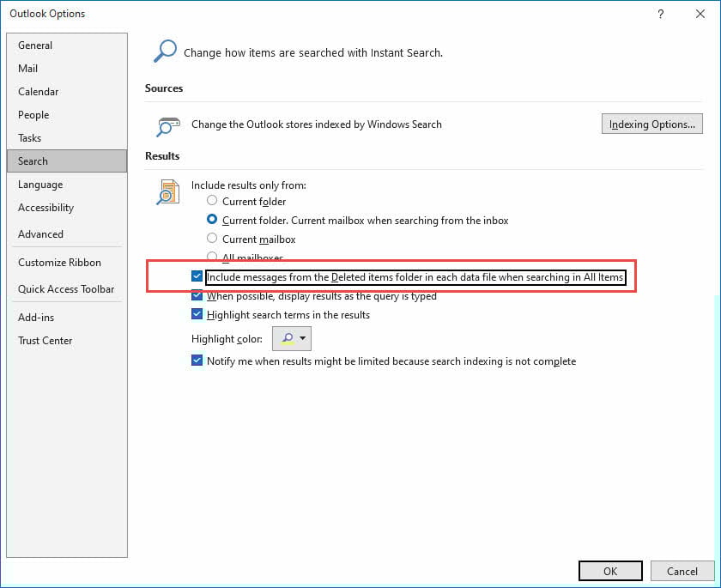This screenshot has height=588, width=721.
Task: Open the Advanced options category
Action: coord(67,234)
